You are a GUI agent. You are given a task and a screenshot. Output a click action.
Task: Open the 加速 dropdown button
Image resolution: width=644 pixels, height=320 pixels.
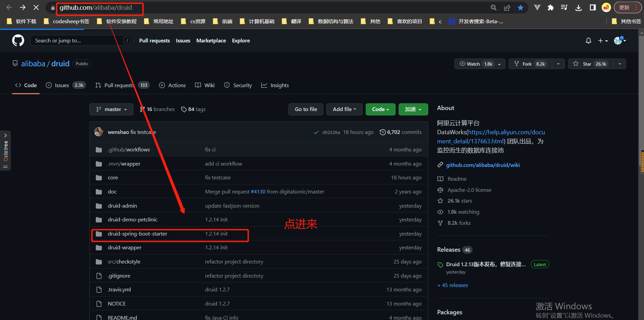tap(413, 109)
